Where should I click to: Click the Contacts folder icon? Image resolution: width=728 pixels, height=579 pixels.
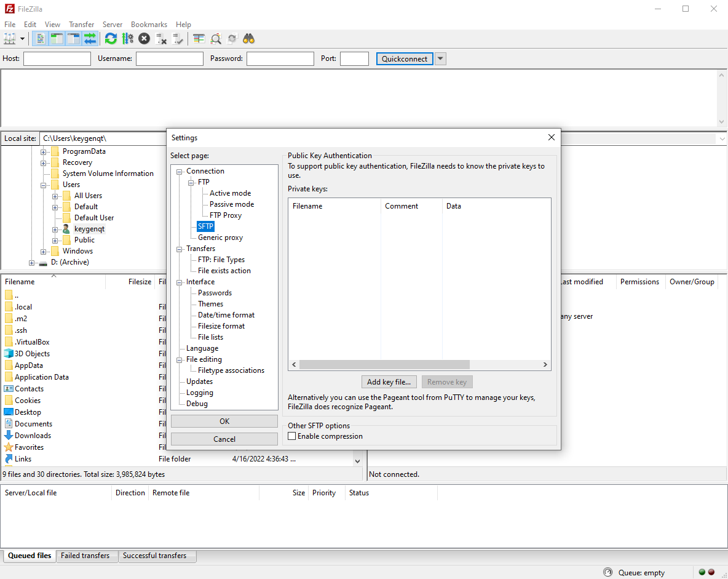9,389
